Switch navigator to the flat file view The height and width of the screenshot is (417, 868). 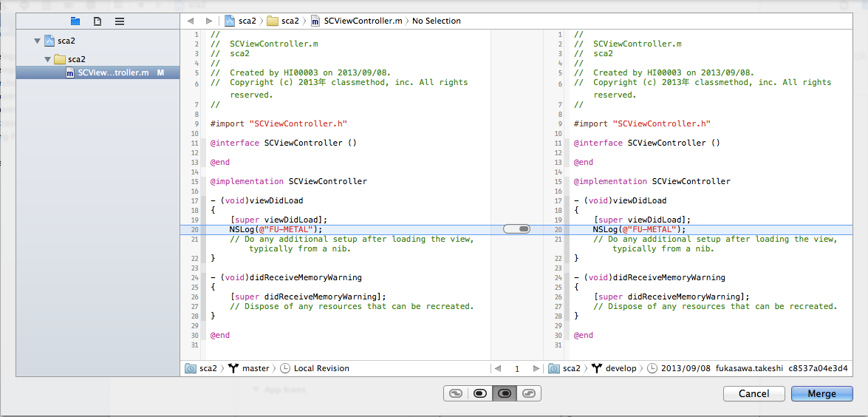click(98, 21)
